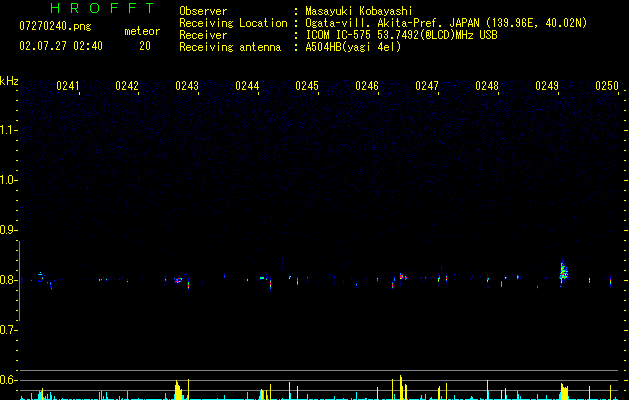Click the Receiving Location field label
This screenshot has width=629, height=400.
click(x=233, y=23)
